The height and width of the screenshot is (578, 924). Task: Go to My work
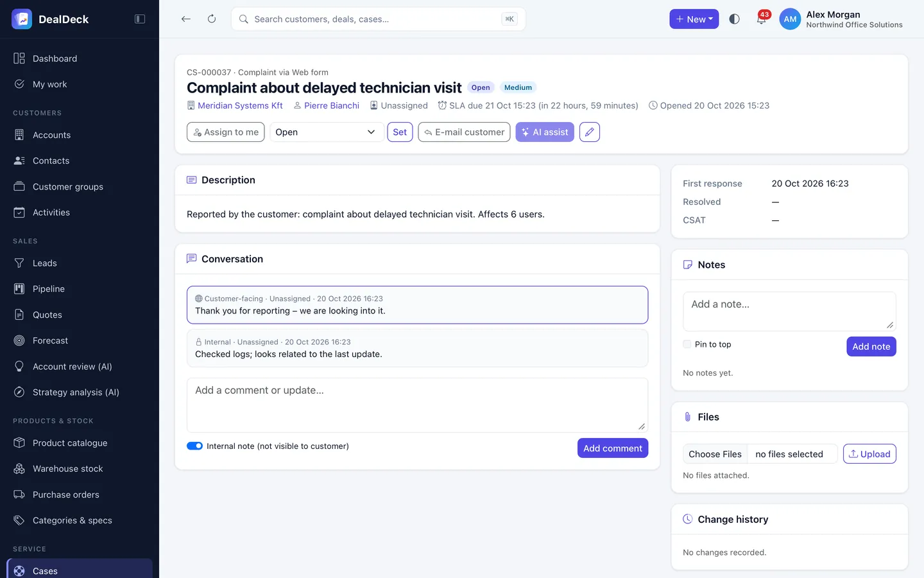pos(80,84)
